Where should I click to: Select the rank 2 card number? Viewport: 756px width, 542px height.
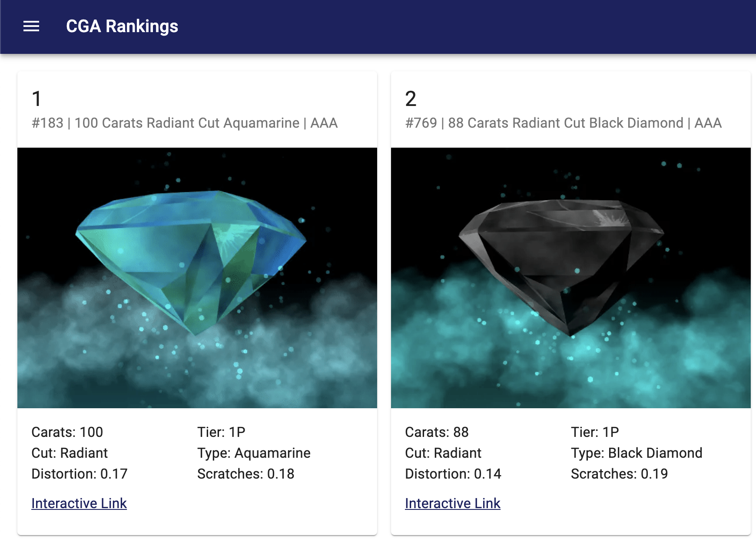coord(411,99)
